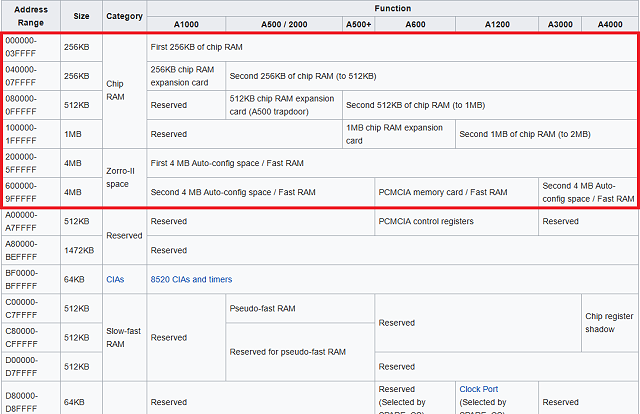Select the A500 / 2000 column header
Viewport: 640px width, 414px height.
[284, 24]
